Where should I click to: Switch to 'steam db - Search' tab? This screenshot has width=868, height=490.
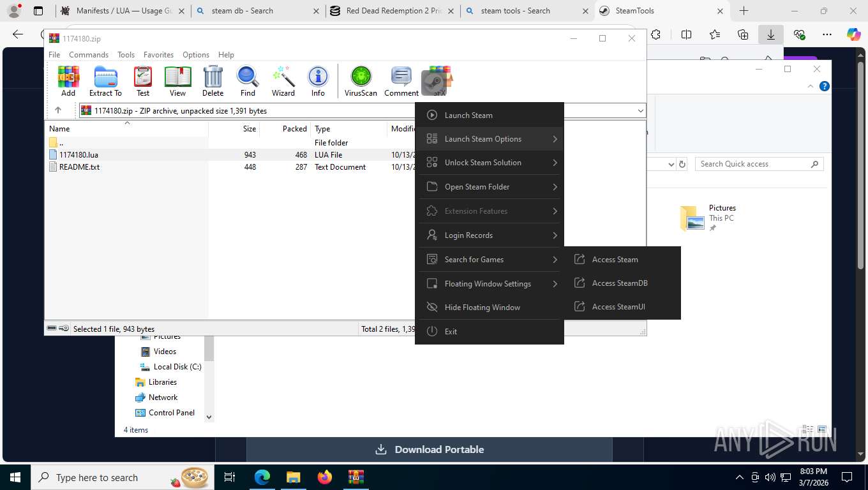coord(258,11)
